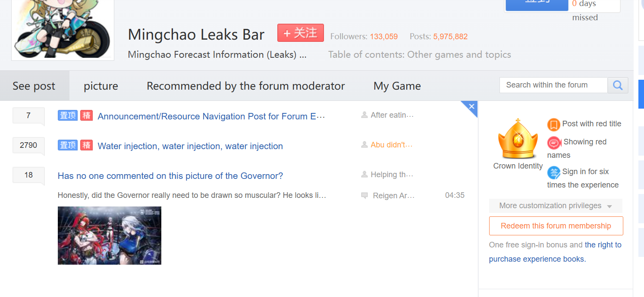Open the 'picture' tab
The width and height of the screenshot is (644, 297).
101,86
